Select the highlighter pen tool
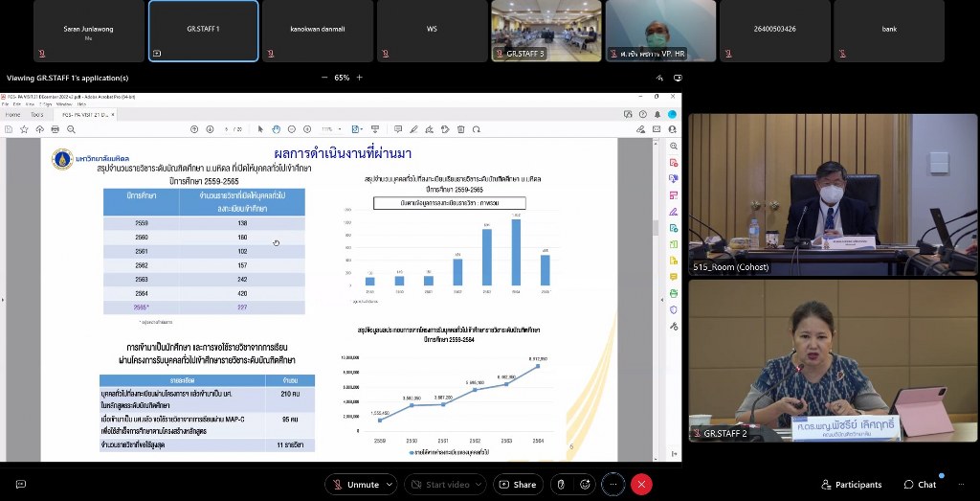 coord(413,129)
